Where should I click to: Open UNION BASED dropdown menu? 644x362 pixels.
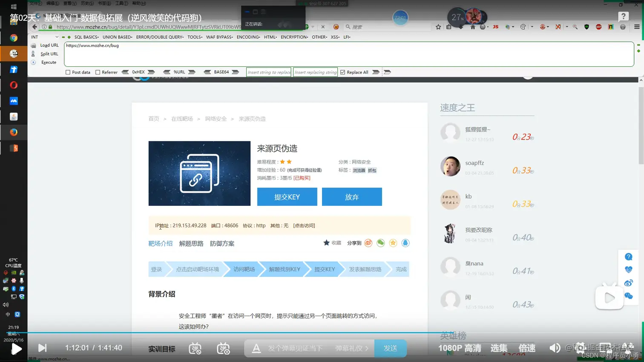click(118, 37)
